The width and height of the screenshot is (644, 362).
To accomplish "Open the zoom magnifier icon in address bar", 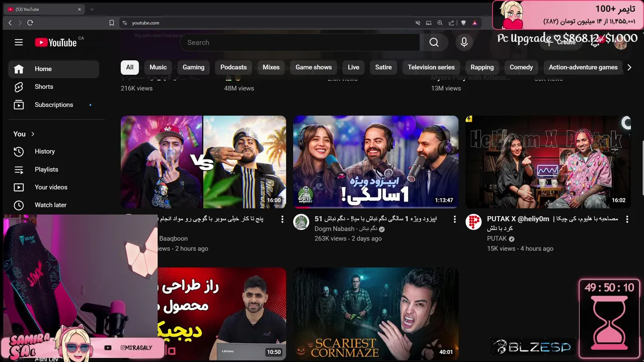I will [x=440, y=23].
